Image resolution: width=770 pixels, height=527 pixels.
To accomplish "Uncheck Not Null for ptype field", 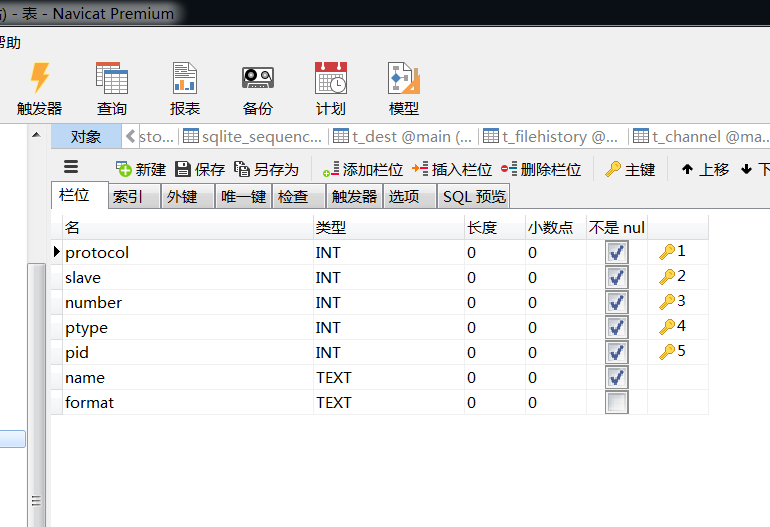I will (x=617, y=328).
